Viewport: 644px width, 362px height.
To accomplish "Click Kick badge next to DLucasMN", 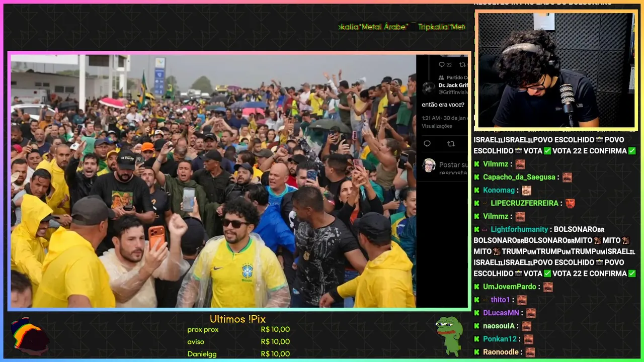I will 477,313.
